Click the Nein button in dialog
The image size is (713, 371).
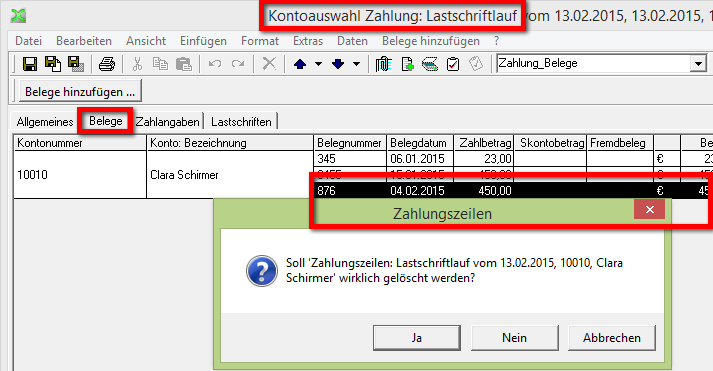click(514, 338)
